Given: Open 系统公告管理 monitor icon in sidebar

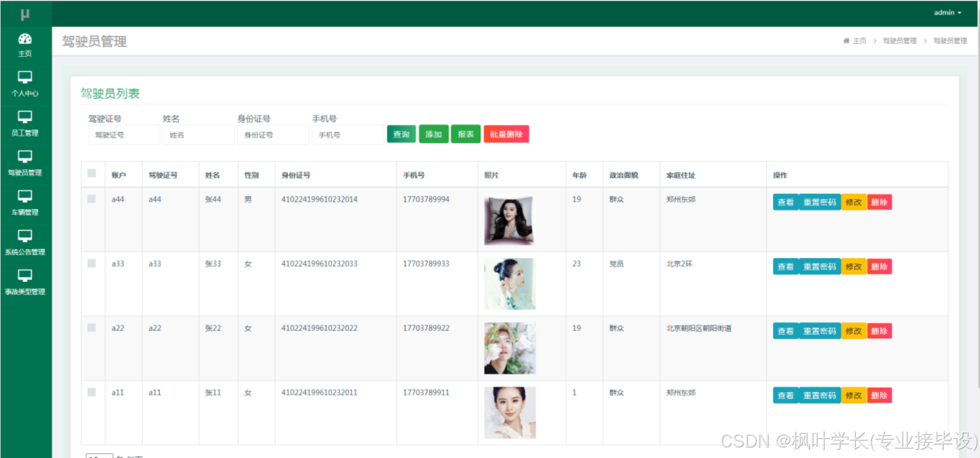Looking at the screenshot, I should 25,236.
